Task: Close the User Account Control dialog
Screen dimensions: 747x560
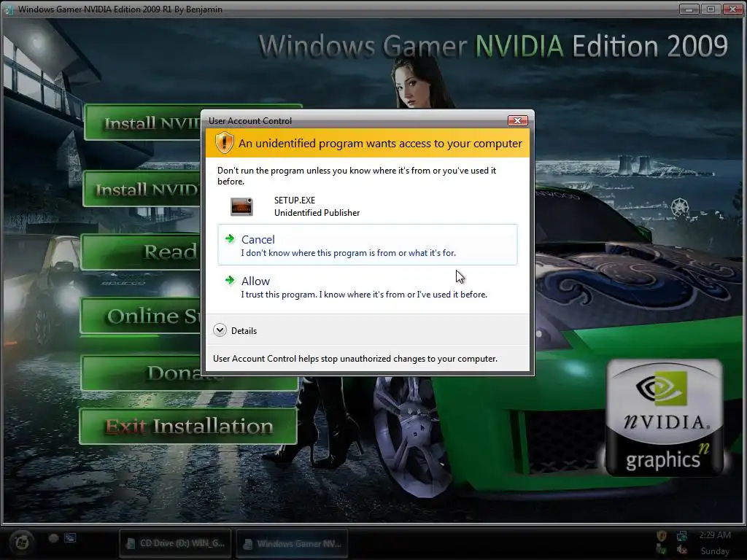Action: click(x=517, y=120)
